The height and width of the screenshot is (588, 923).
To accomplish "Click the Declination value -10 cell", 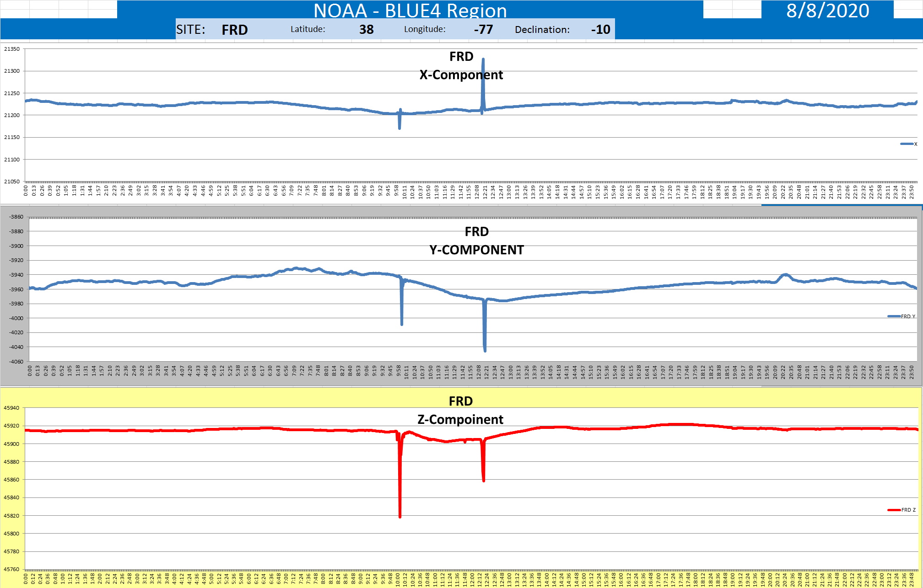I will coord(600,30).
